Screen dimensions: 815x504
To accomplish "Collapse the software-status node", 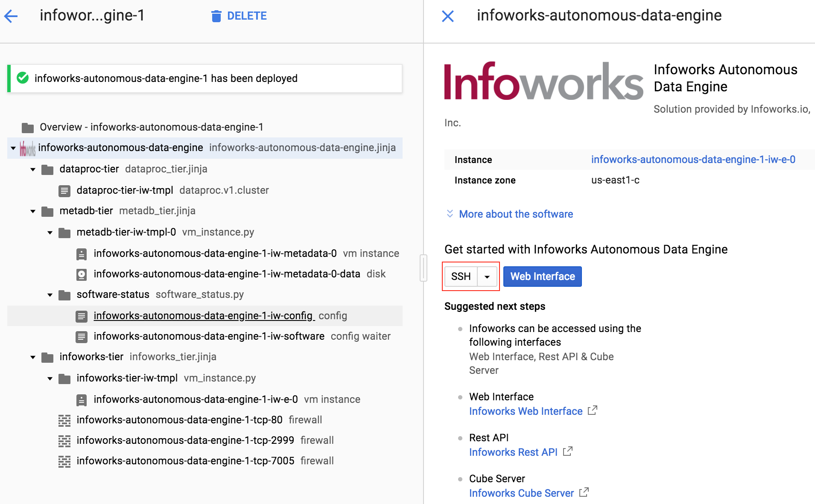I will click(x=50, y=295).
